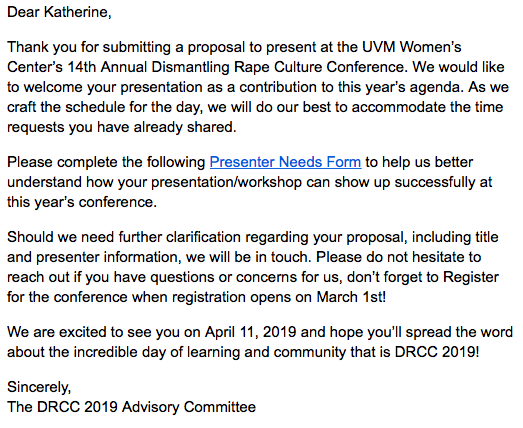Click 'this year's conference.' text
Viewport: 523px width, 428px height.
[82, 202]
